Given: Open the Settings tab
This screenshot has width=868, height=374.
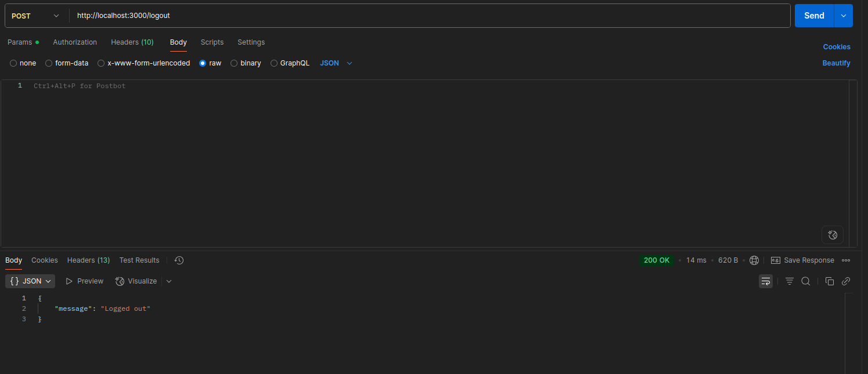Looking at the screenshot, I should (x=251, y=42).
